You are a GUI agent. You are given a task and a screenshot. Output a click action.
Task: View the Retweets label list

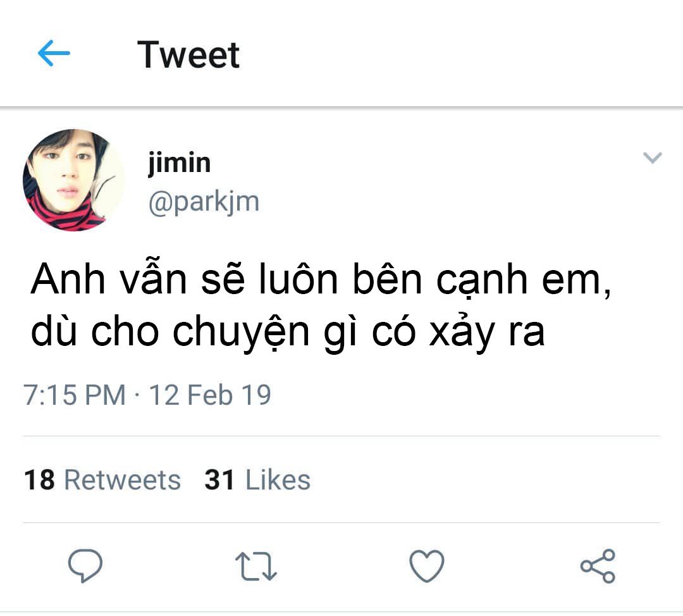[122, 480]
